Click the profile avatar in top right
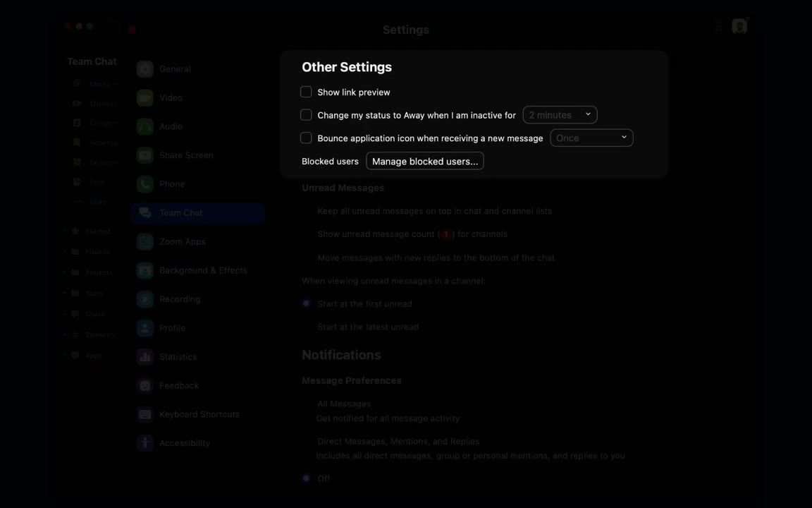This screenshot has height=508, width=812. point(739,26)
